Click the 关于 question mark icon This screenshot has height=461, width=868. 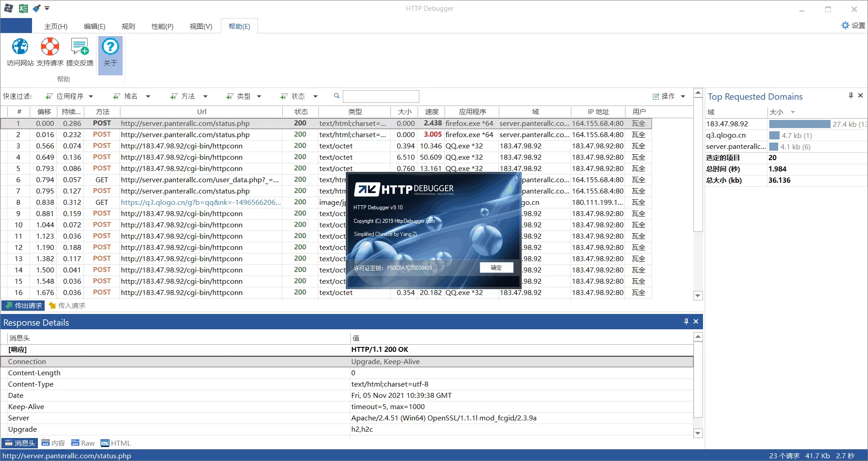click(110, 46)
